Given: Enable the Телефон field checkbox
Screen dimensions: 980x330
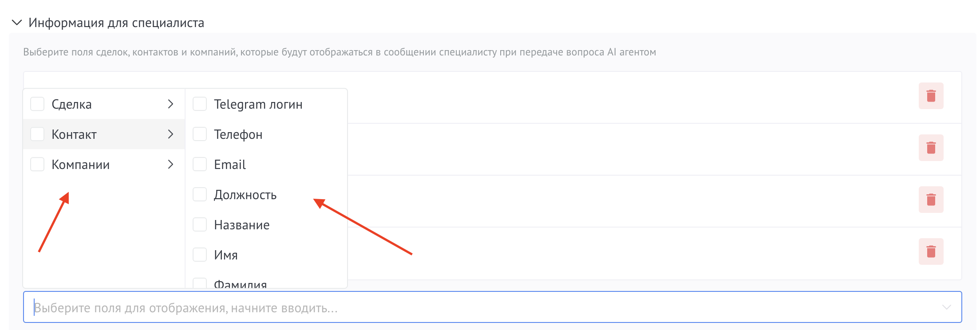Looking at the screenshot, I should (x=199, y=134).
